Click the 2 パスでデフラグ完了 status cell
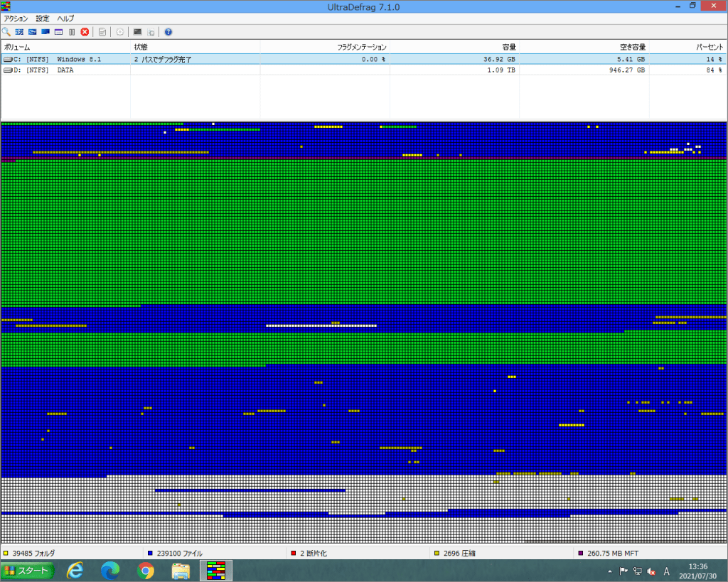The width and height of the screenshot is (728, 582). coord(163,60)
